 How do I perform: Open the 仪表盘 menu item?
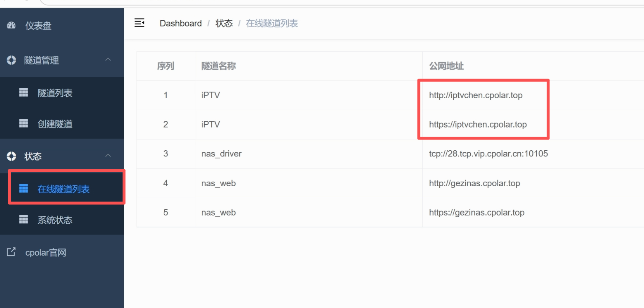62,26
